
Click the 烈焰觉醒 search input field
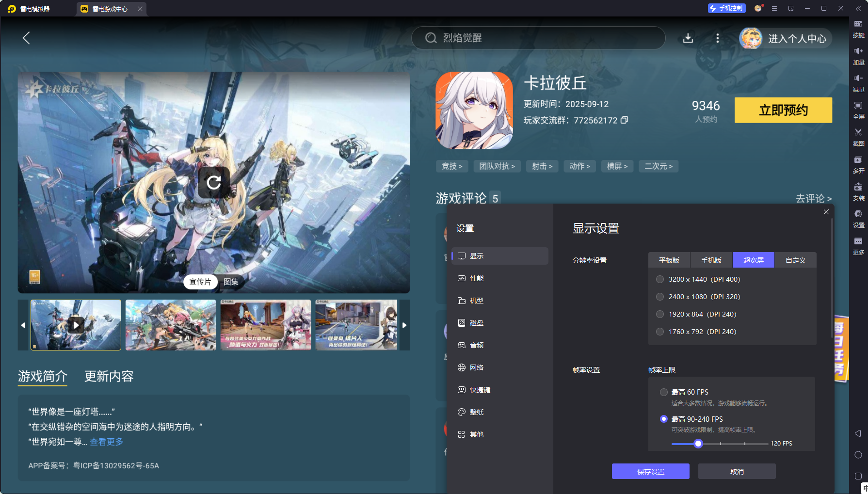coord(538,38)
